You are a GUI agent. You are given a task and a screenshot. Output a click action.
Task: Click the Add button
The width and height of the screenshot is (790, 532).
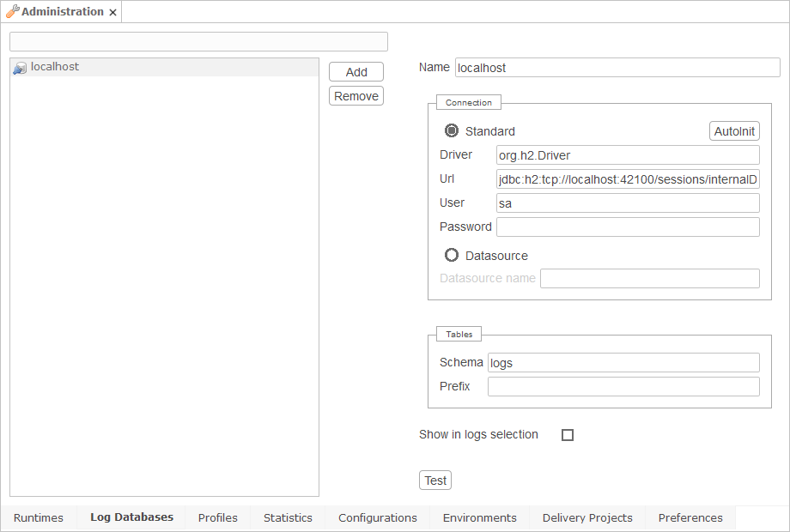pos(355,71)
